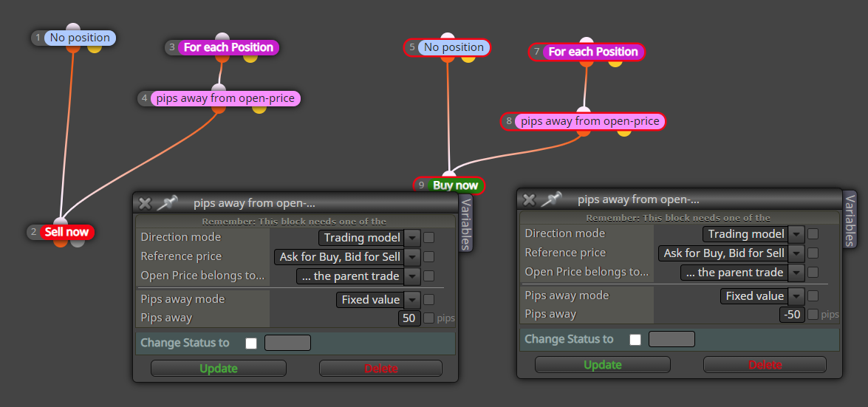The image size is (868, 407).
Task: Click the Pips away field containing 50
Action: point(410,318)
